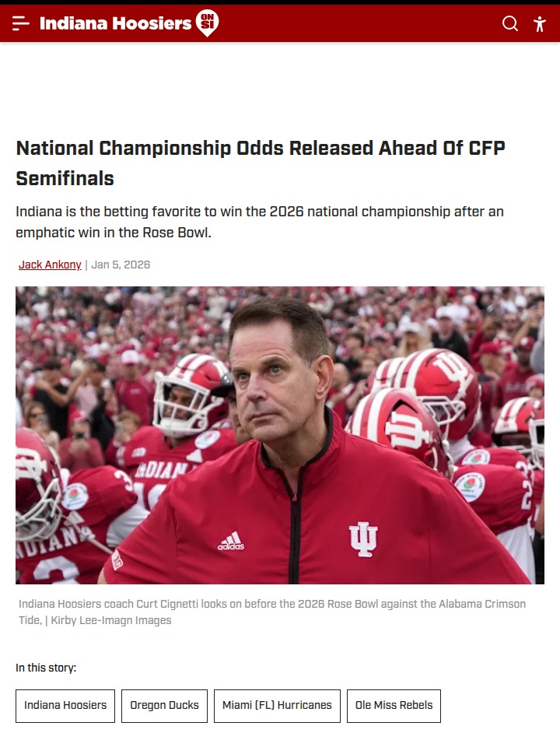Click the IU trident logo on the jacket
Viewport: 560px width, 747px height.
click(363, 538)
